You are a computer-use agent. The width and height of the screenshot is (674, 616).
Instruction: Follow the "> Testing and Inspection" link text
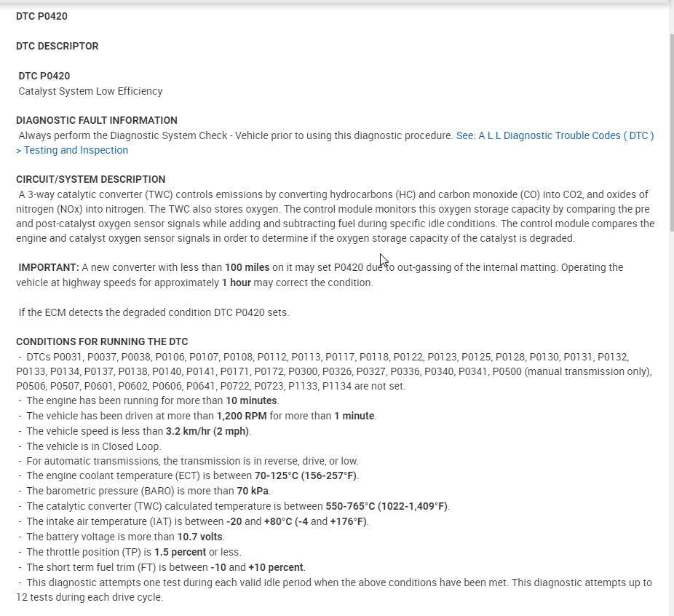[x=72, y=150]
